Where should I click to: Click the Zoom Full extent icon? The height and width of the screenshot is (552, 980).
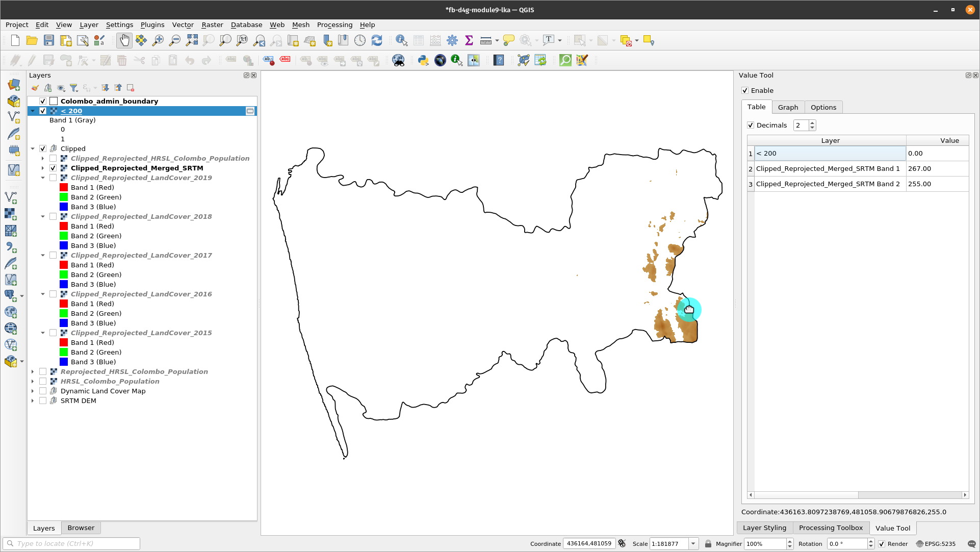tap(192, 41)
